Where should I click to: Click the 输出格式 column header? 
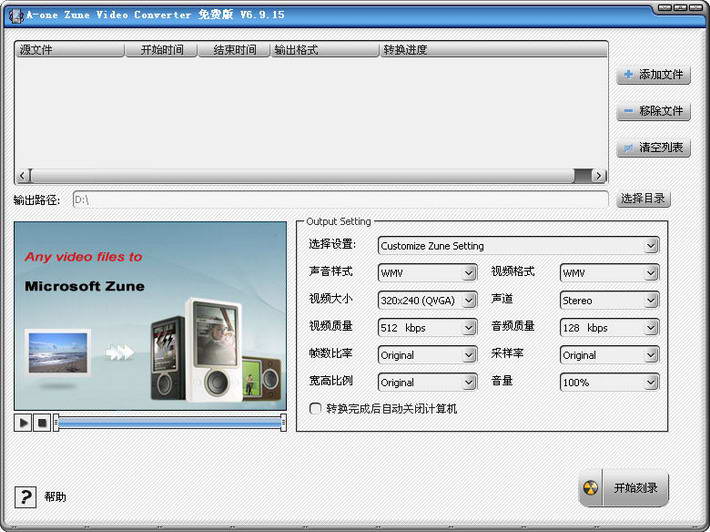pyautogui.click(x=325, y=50)
